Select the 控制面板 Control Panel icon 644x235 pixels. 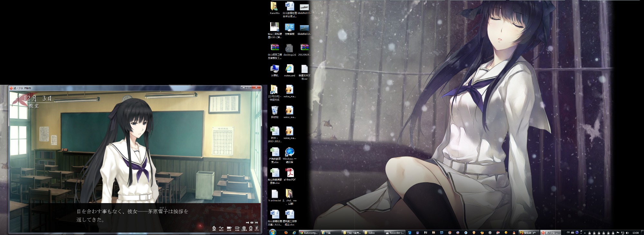(x=289, y=29)
